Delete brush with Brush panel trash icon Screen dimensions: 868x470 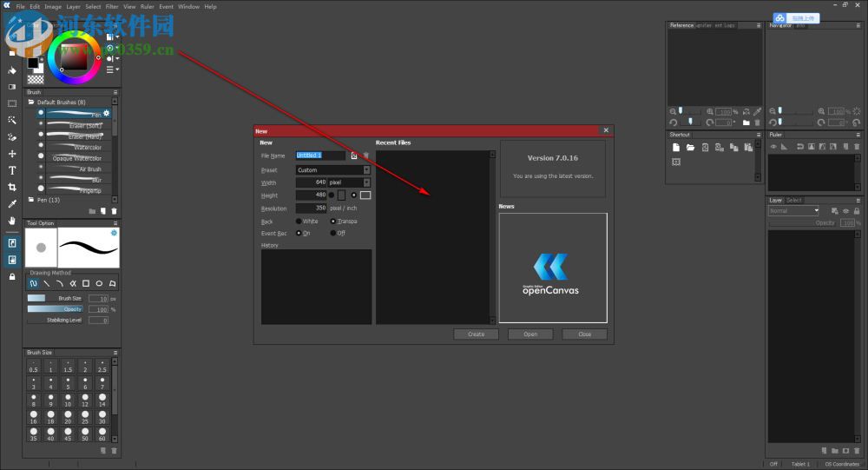tap(114, 211)
